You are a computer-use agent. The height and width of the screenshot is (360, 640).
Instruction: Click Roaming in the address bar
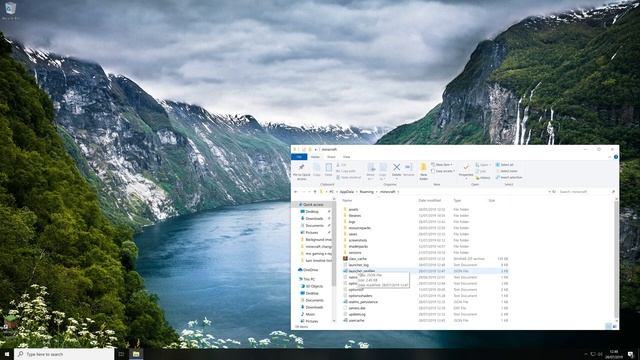(366, 191)
